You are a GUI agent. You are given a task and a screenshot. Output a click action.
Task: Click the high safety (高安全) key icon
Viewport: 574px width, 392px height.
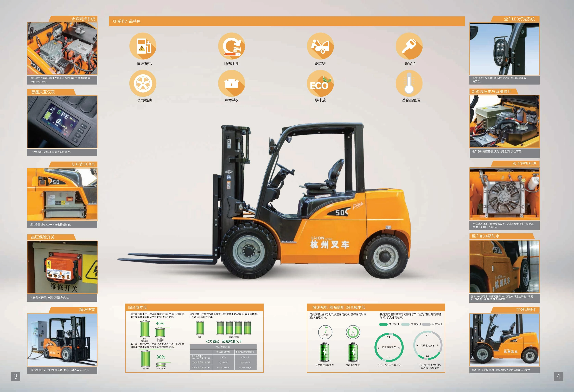click(409, 46)
